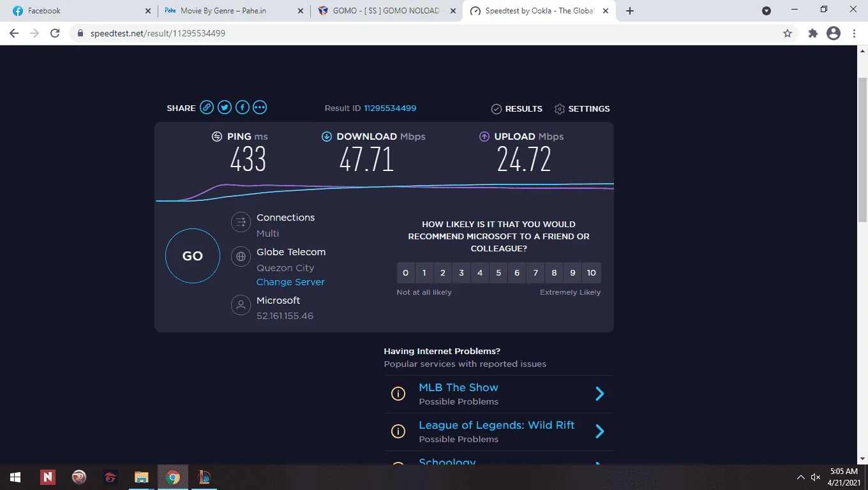Rate recommendation score 8
The height and width of the screenshot is (490, 868).
(x=554, y=273)
